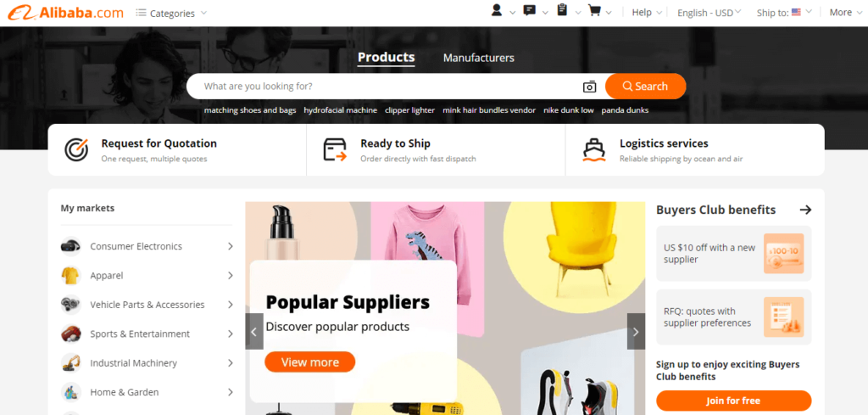Click the search input field

coord(387,87)
